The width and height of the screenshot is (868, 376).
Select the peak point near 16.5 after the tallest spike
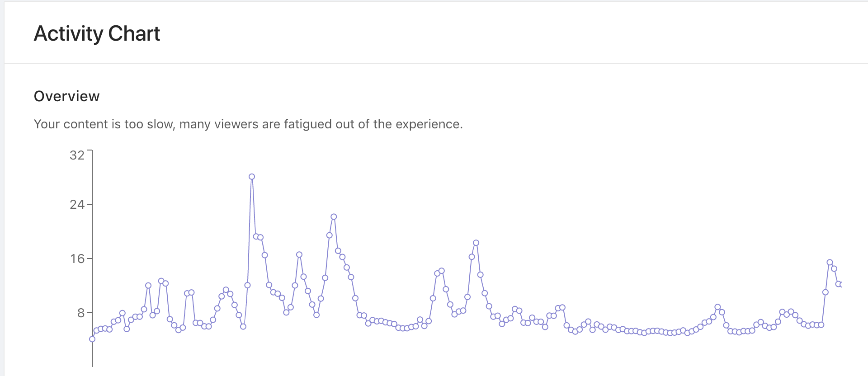[x=299, y=255]
